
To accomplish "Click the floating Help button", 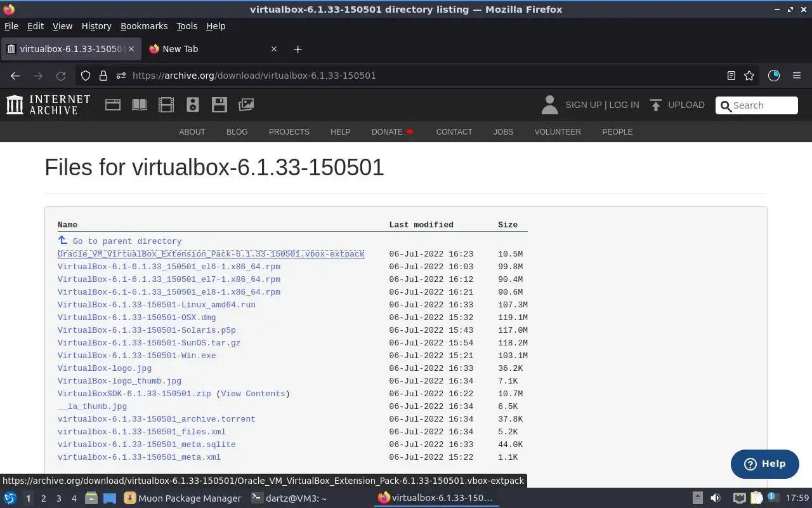I will 765,464.
